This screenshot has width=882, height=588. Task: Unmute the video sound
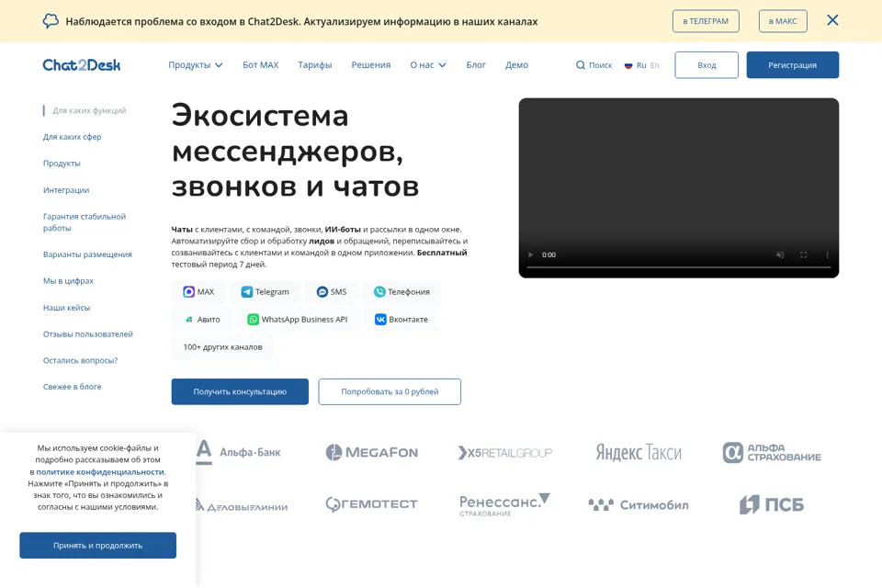[780, 254]
